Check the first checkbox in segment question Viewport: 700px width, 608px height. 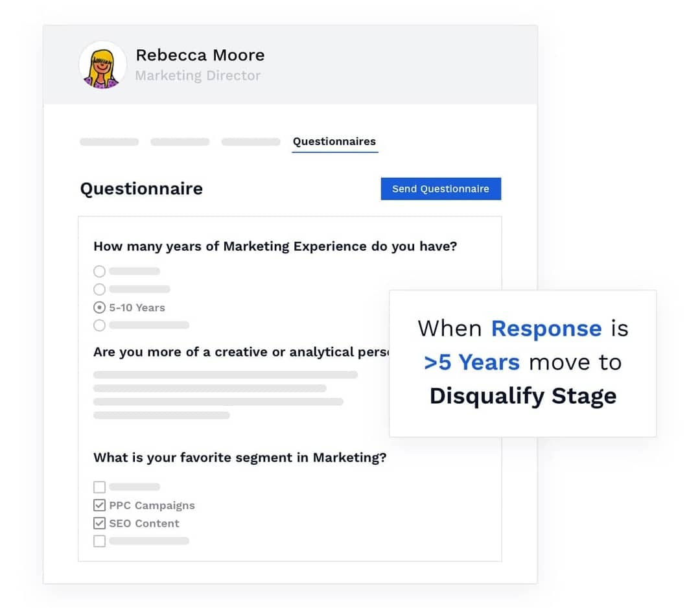(99, 487)
